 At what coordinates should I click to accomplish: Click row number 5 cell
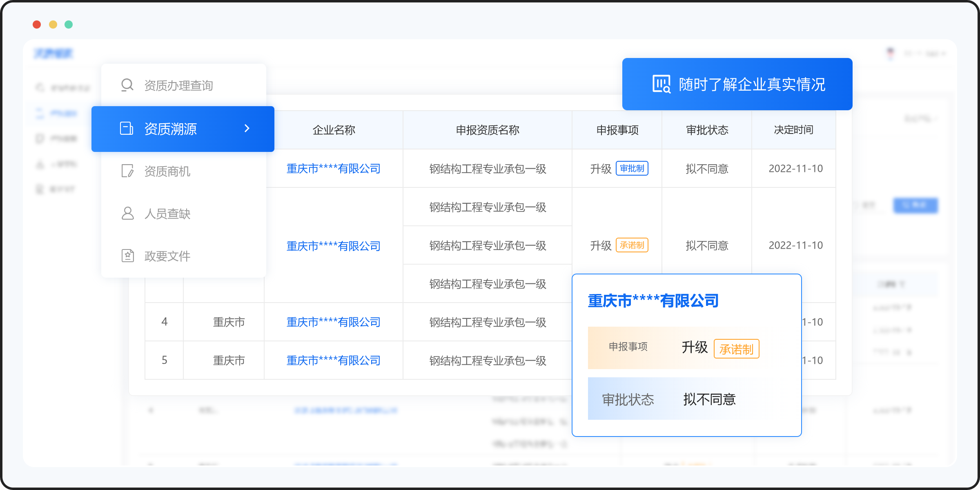pyautogui.click(x=165, y=360)
